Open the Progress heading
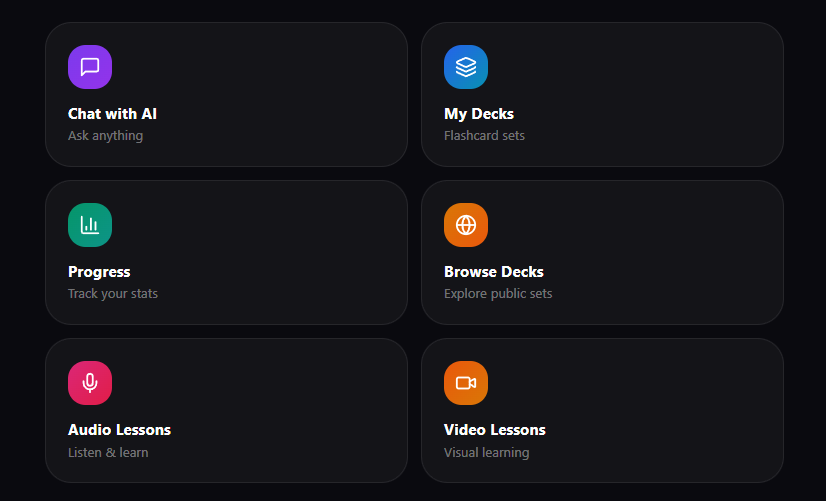 coord(99,272)
